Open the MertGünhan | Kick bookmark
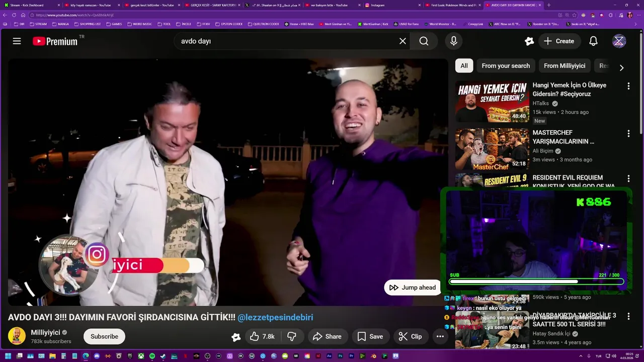644x362 pixels. click(x=373, y=24)
